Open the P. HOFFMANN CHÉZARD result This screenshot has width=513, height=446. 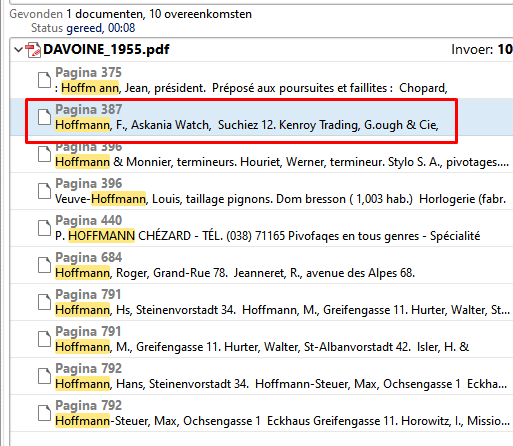tap(262, 228)
